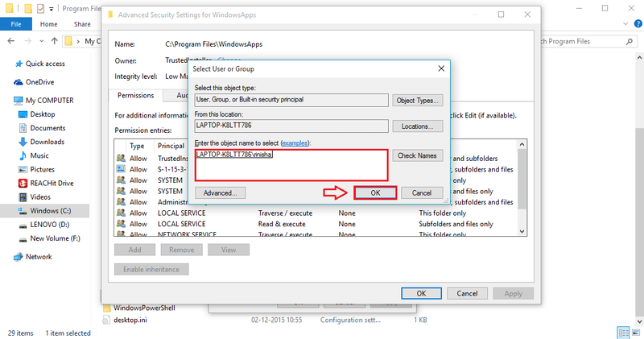The image size is (644, 339).
Task: Open Videos folder in navigation pane
Action: [40, 196]
